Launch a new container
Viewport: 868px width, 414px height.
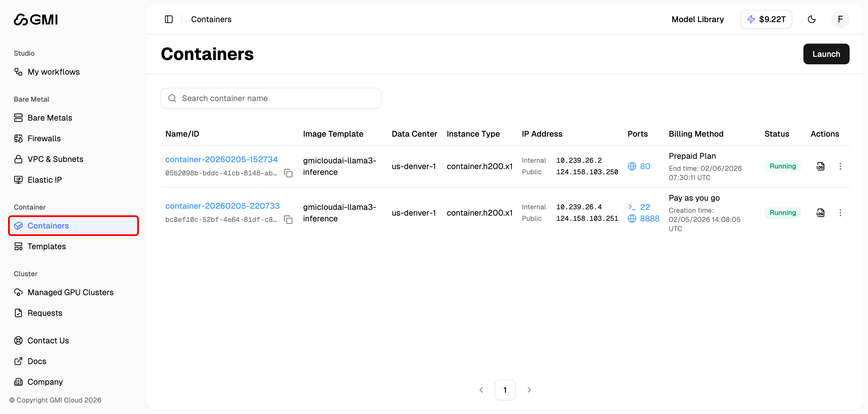click(826, 54)
